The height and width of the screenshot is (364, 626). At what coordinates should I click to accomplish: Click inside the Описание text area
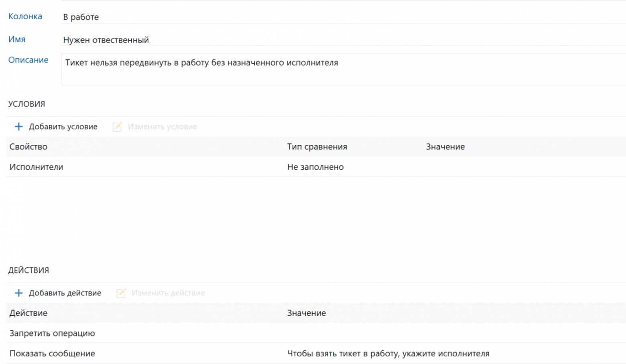[x=343, y=69]
